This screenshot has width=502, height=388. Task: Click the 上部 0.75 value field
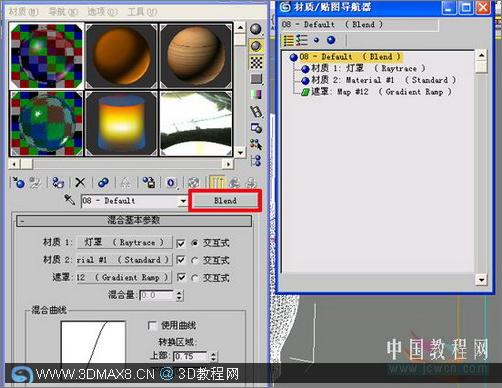tap(191, 357)
